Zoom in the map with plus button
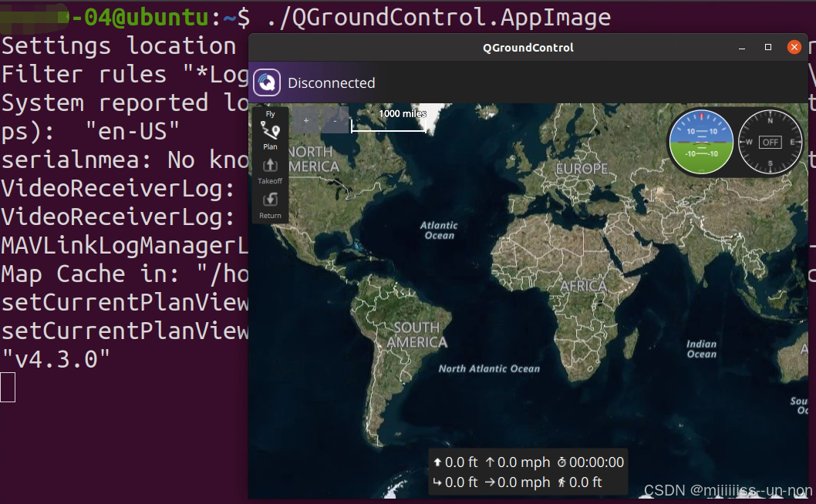Viewport: 816px width, 504px height. click(306, 121)
